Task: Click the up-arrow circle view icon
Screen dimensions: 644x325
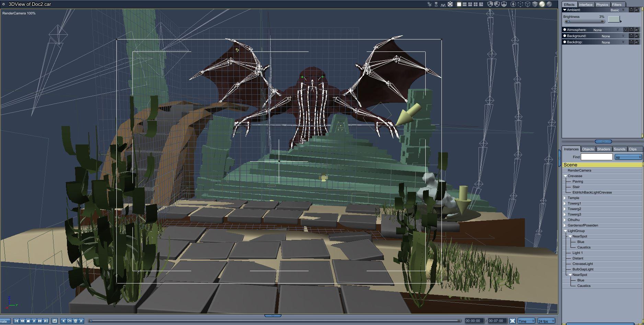Action: coord(513,4)
